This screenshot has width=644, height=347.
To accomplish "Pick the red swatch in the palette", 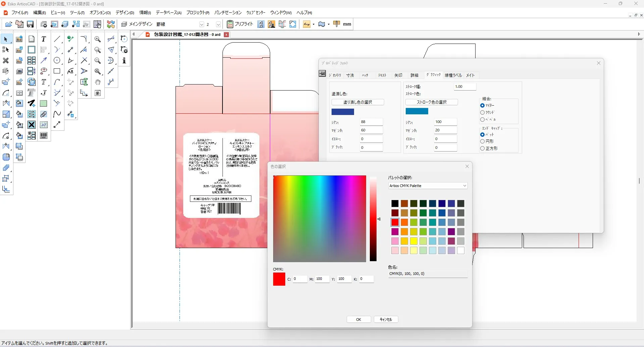I will (395, 222).
